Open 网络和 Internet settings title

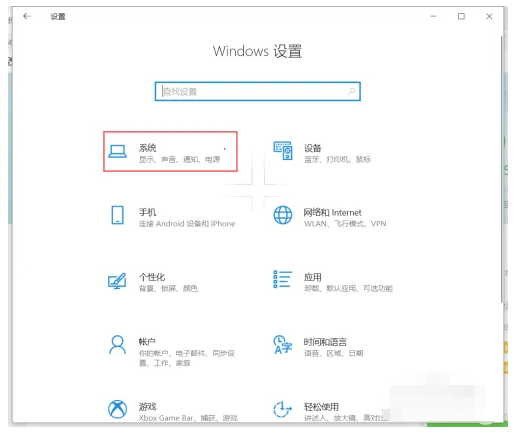[332, 212]
